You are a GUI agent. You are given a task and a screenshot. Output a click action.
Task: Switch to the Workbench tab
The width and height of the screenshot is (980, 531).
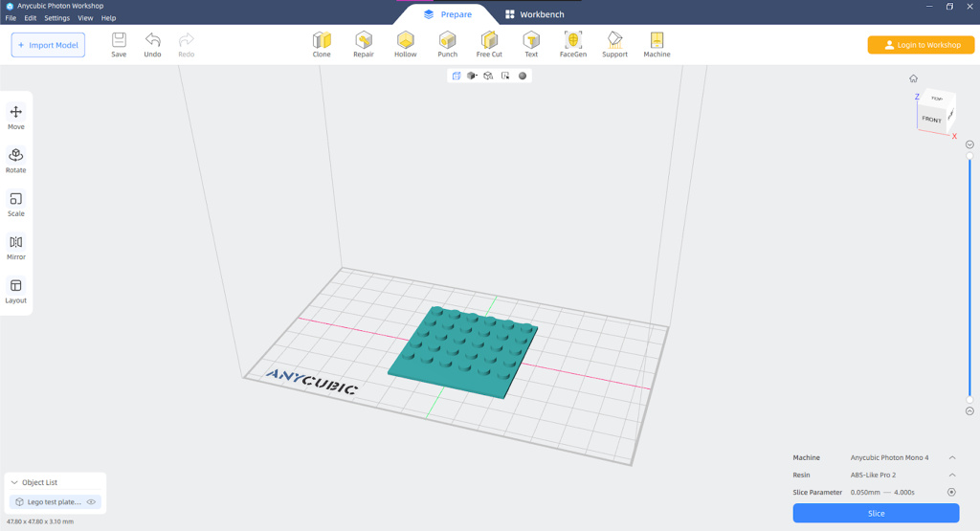(x=534, y=14)
